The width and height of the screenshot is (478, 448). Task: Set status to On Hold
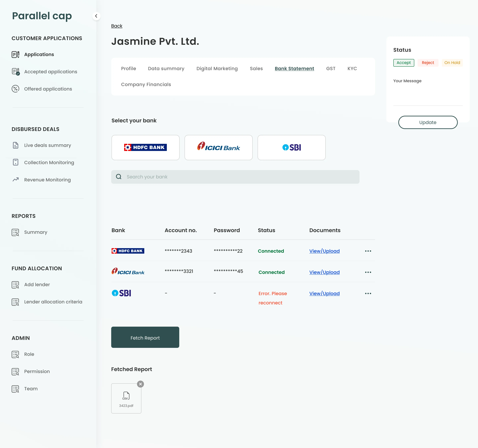(452, 63)
